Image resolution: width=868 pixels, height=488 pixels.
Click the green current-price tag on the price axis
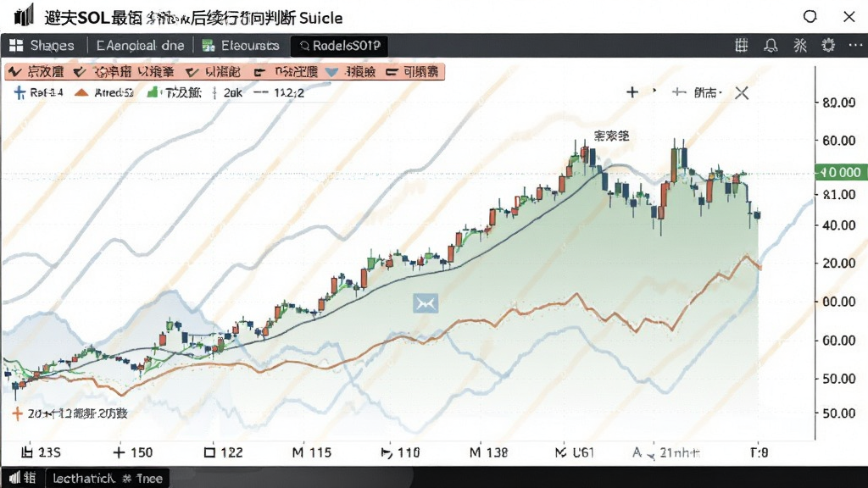click(840, 173)
